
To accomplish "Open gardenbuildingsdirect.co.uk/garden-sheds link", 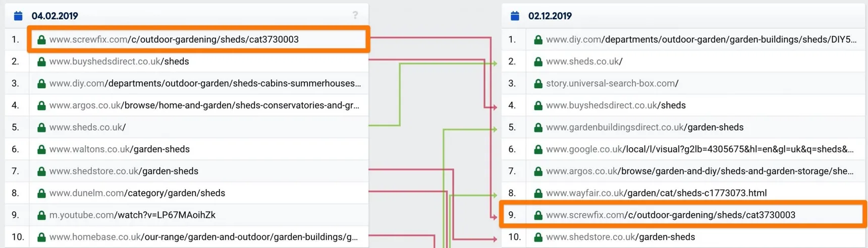I will 645,128.
